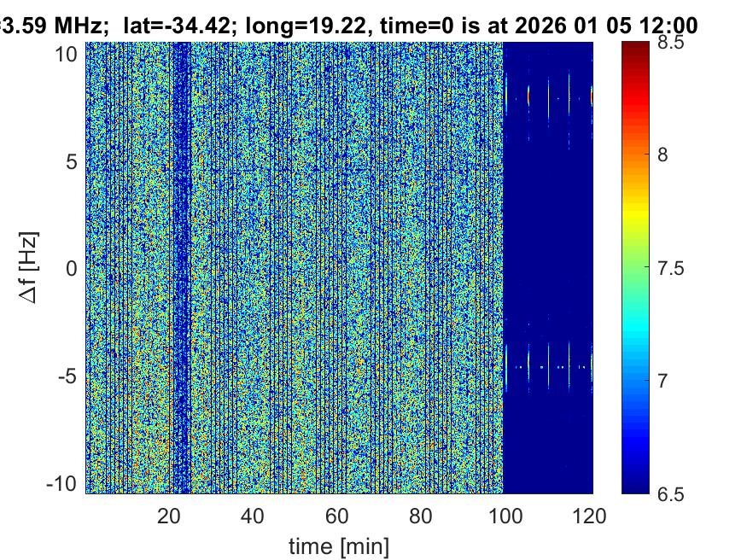The image size is (747, 560).
Task: Click the 10 tick label on the frequency axis
Action: point(67,54)
